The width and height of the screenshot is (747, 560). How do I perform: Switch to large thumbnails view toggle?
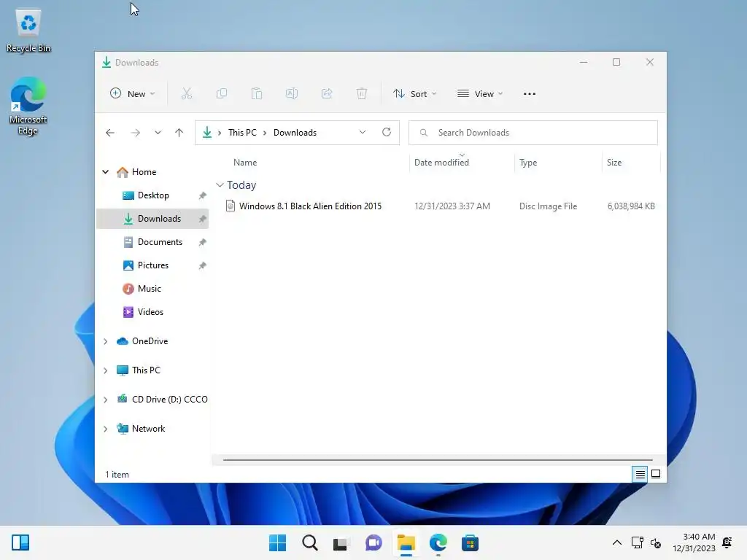pos(656,474)
